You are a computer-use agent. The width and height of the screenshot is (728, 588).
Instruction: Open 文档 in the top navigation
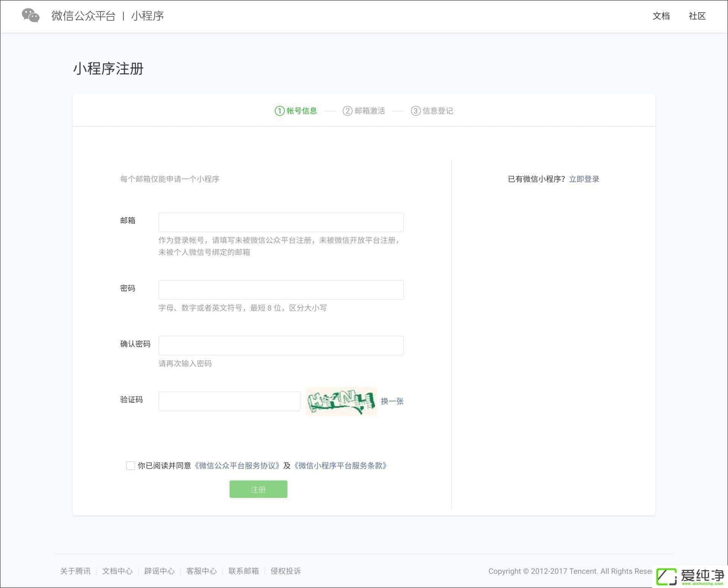pos(661,16)
